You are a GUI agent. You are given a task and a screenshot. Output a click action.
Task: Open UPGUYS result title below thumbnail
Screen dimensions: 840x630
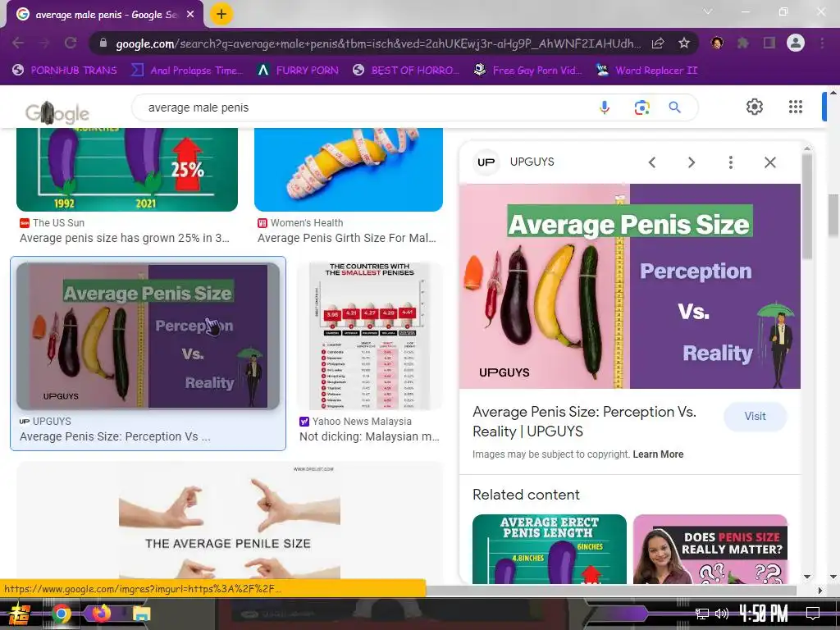tap(115, 436)
